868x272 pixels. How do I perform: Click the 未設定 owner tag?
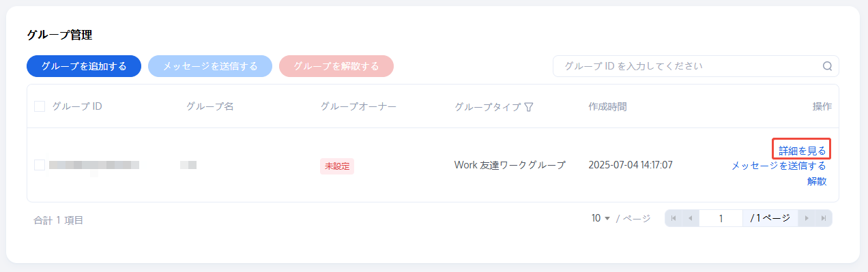337,166
